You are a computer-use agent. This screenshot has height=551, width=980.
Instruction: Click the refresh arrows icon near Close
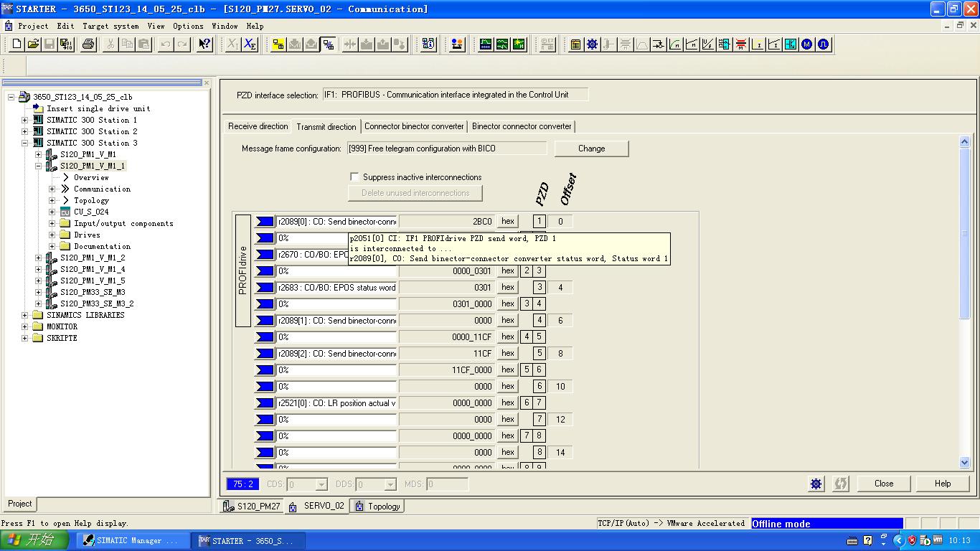coord(840,484)
